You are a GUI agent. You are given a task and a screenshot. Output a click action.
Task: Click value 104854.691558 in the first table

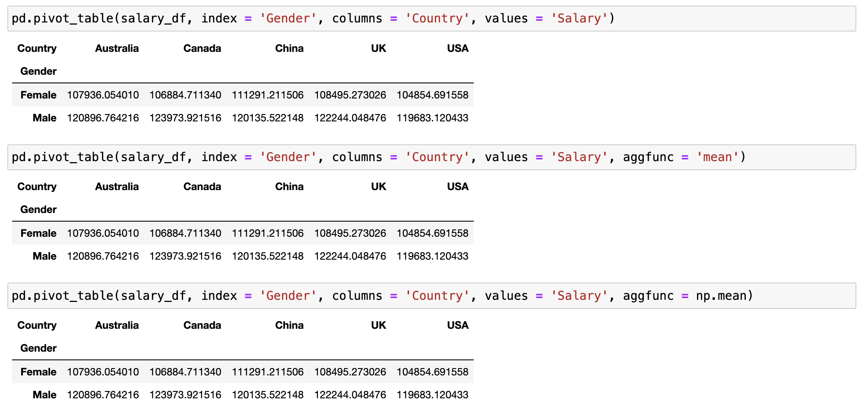pos(433,95)
